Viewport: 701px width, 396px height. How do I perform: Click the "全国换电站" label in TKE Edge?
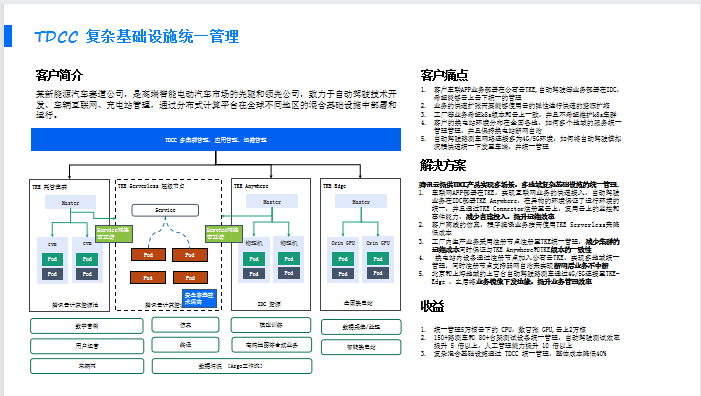point(358,303)
